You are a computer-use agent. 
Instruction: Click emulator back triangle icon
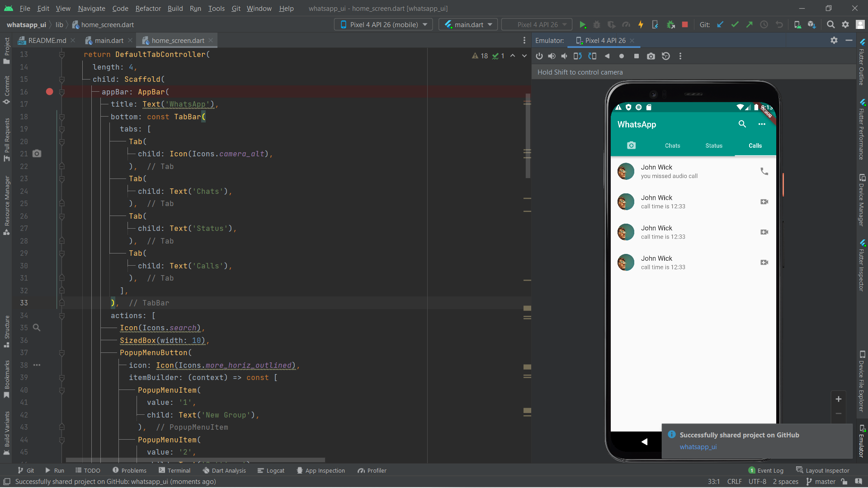[x=607, y=56]
